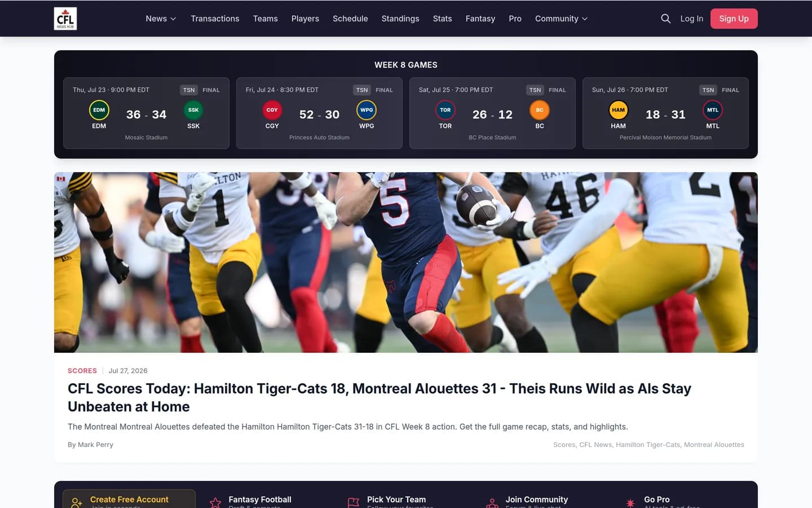Open the featured football game photo
812x508 pixels.
tap(406, 262)
